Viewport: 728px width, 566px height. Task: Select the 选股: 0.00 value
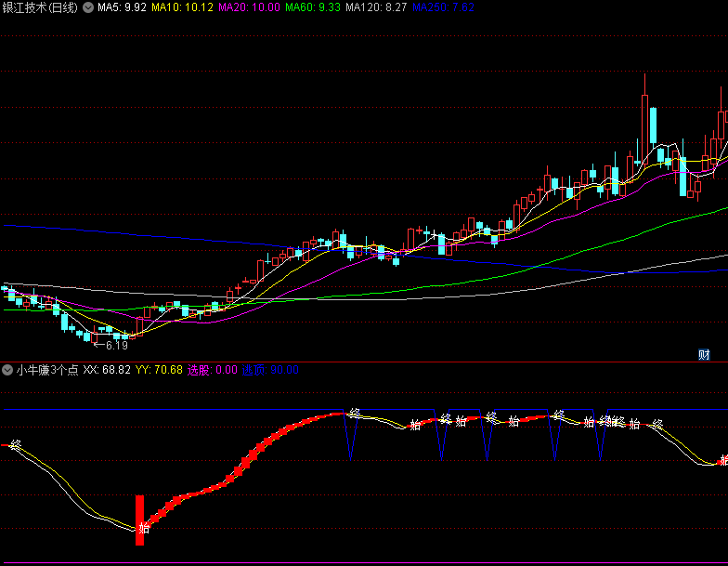(212, 370)
